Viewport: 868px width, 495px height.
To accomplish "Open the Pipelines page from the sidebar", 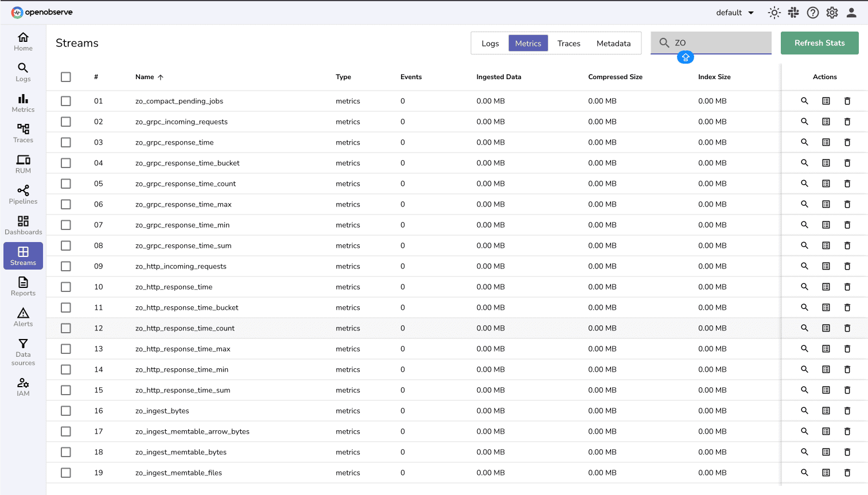I will click(23, 194).
